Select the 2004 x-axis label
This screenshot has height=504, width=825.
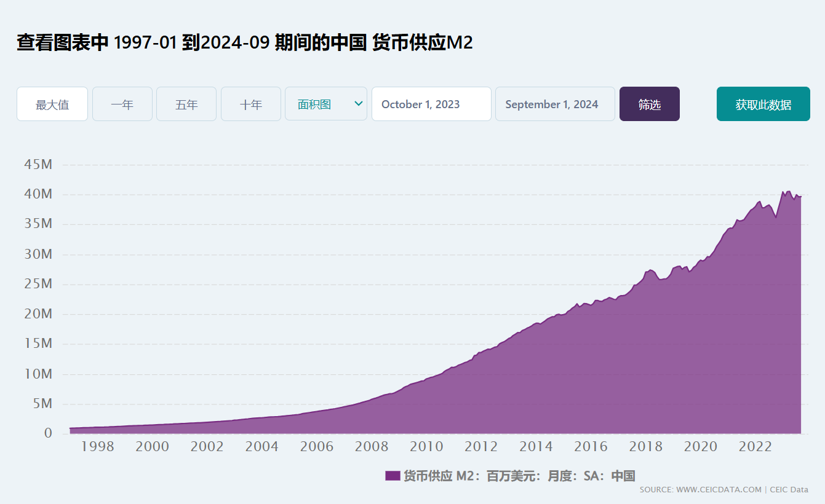click(x=261, y=447)
